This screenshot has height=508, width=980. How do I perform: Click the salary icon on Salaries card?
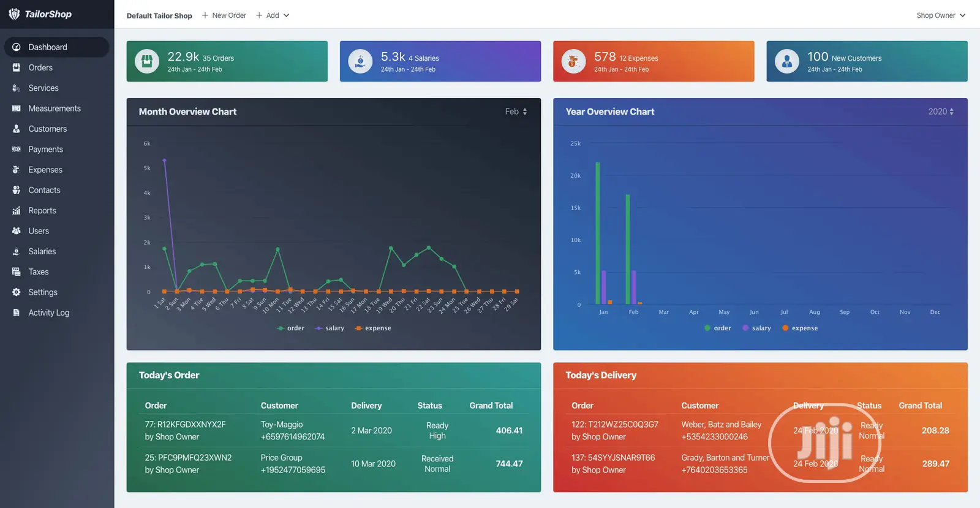[360, 61]
